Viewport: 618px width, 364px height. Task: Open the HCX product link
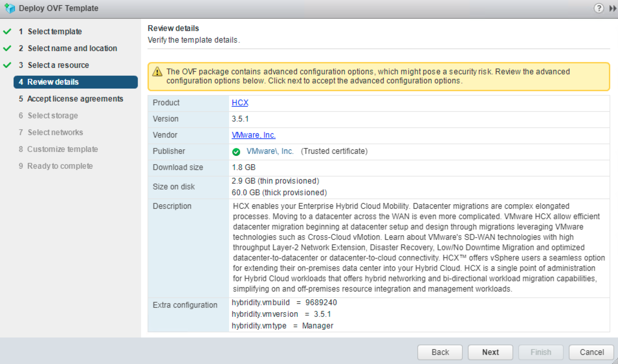click(x=240, y=102)
